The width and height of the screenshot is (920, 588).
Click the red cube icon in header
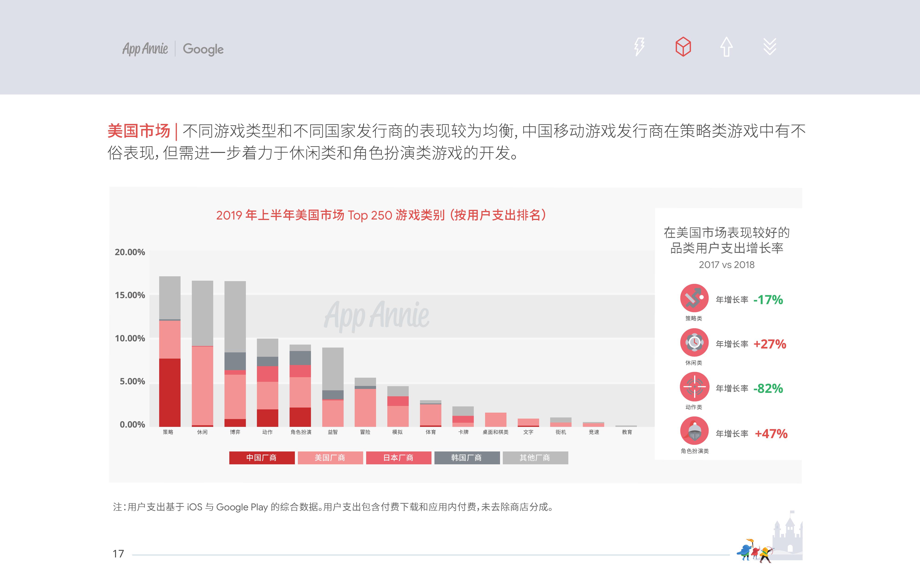[683, 47]
